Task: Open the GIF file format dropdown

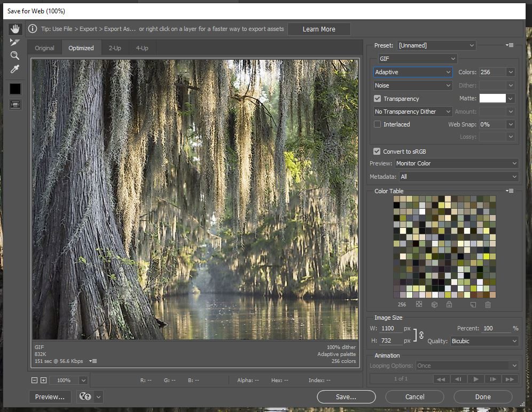Action: [x=418, y=59]
